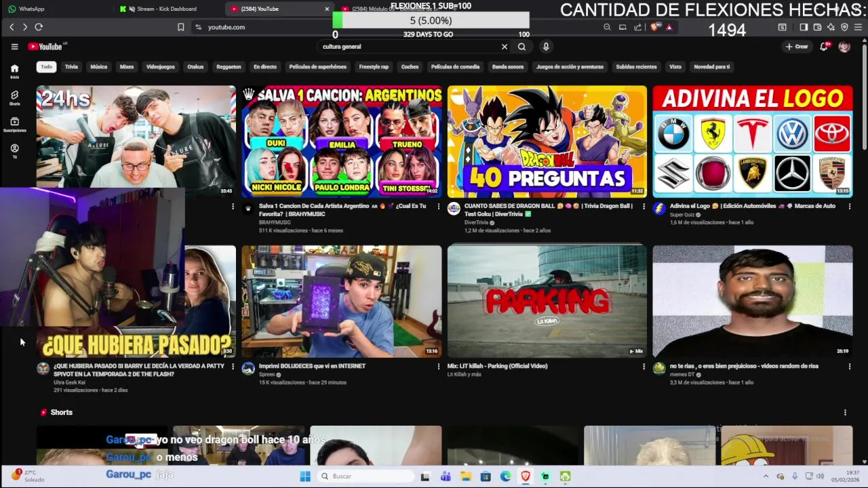
Task: Click the share icon in address bar
Action: [x=637, y=27]
